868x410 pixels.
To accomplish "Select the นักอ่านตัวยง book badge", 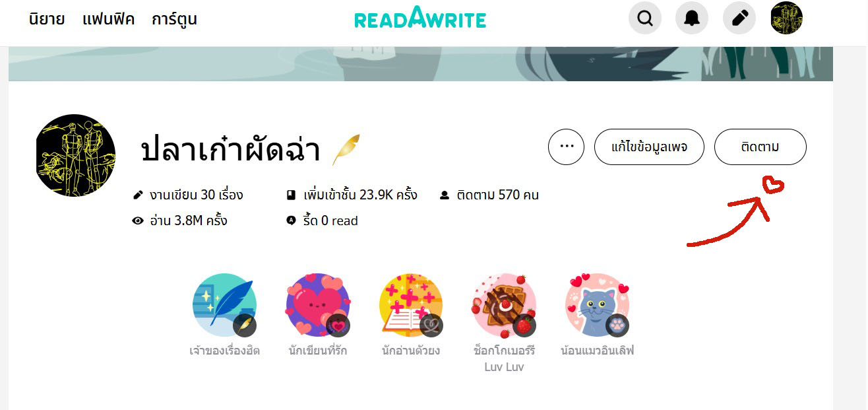I will coord(411,305).
